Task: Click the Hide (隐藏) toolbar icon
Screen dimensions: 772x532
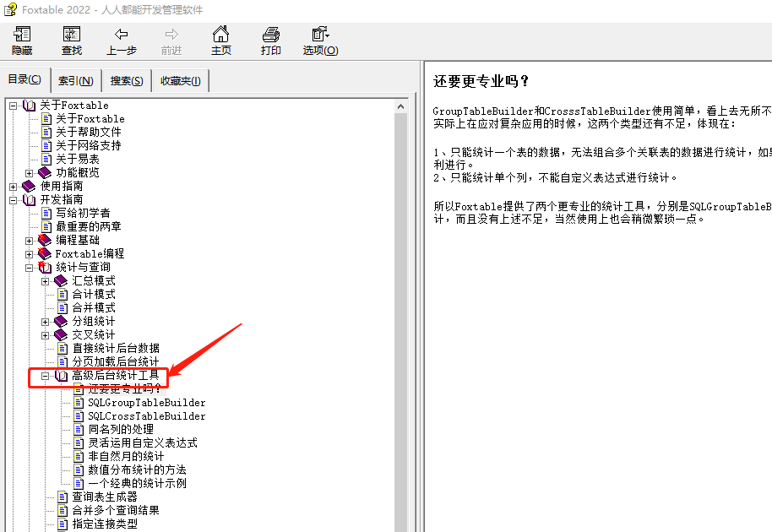Action: tap(22, 35)
